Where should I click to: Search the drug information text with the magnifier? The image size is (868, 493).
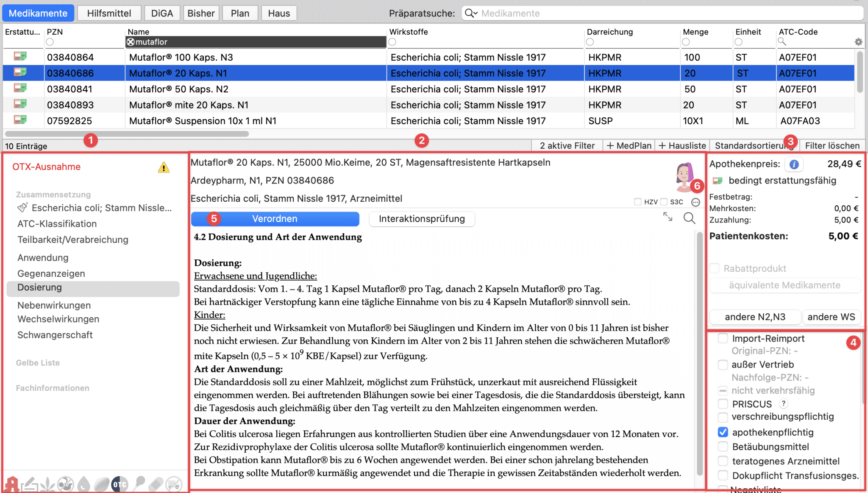[x=690, y=218]
